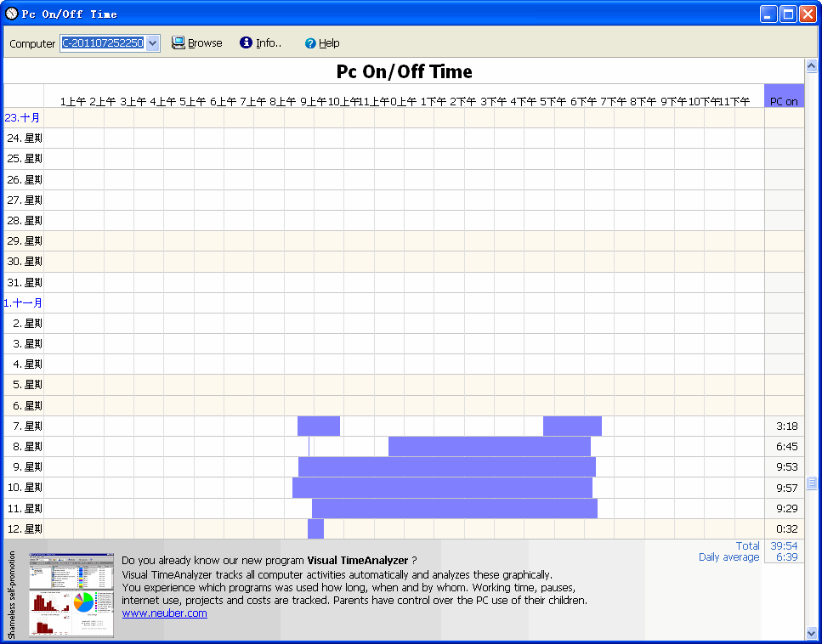Viewport: 822px width, 644px height.
Task: Click the 6:45 PC on value
Action: click(x=787, y=447)
